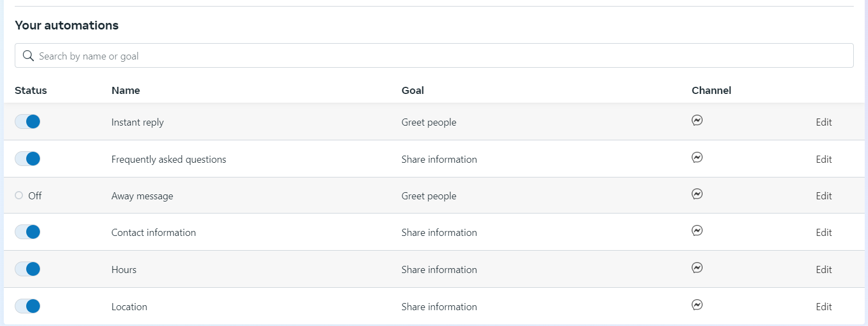This screenshot has height=326, width=868.
Task: Edit the Instant reply automation
Action: (823, 122)
